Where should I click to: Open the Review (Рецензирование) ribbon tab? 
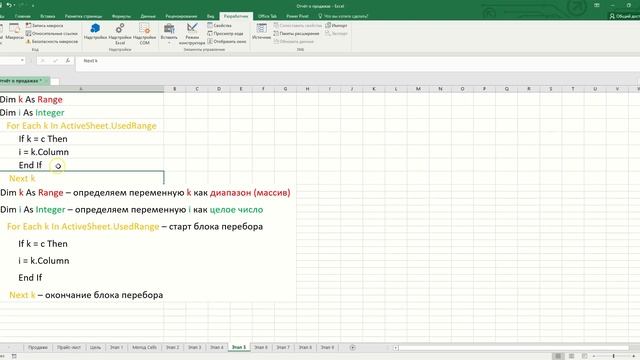tap(181, 16)
